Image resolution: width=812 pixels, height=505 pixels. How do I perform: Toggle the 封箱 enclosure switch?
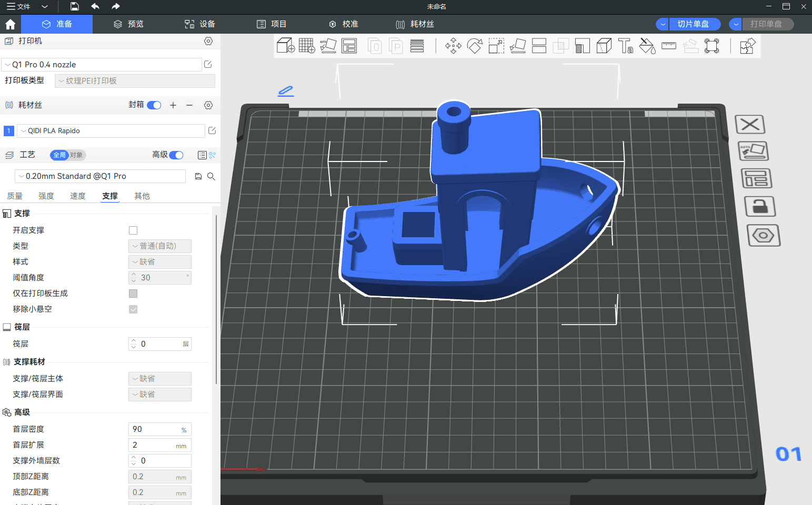[154, 105]
